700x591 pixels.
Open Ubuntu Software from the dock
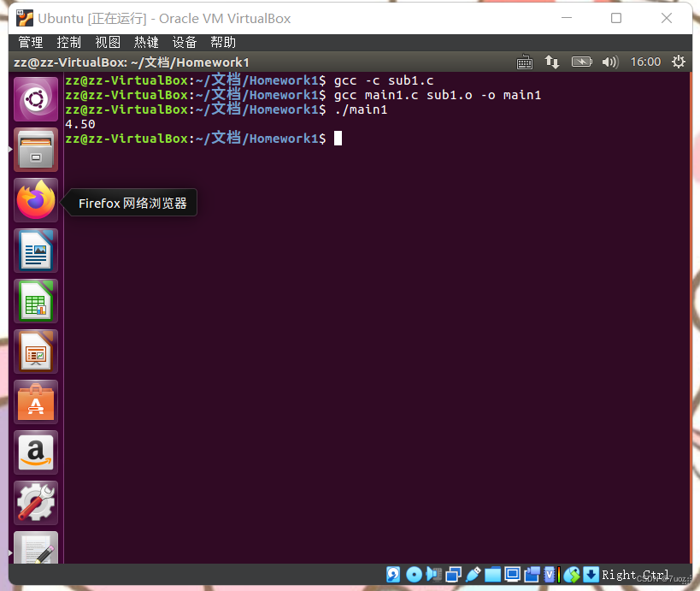click(x=35, y=402)
